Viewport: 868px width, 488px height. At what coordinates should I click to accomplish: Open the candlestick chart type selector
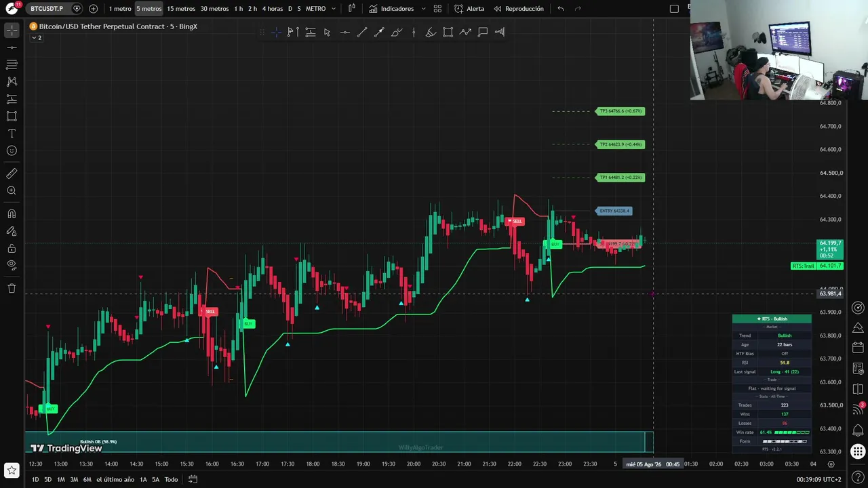point(351,9)
